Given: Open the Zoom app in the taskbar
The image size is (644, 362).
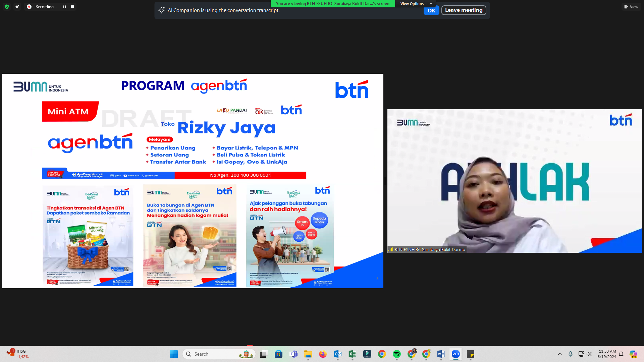Looking at the screenshot, I should [455, 354].
